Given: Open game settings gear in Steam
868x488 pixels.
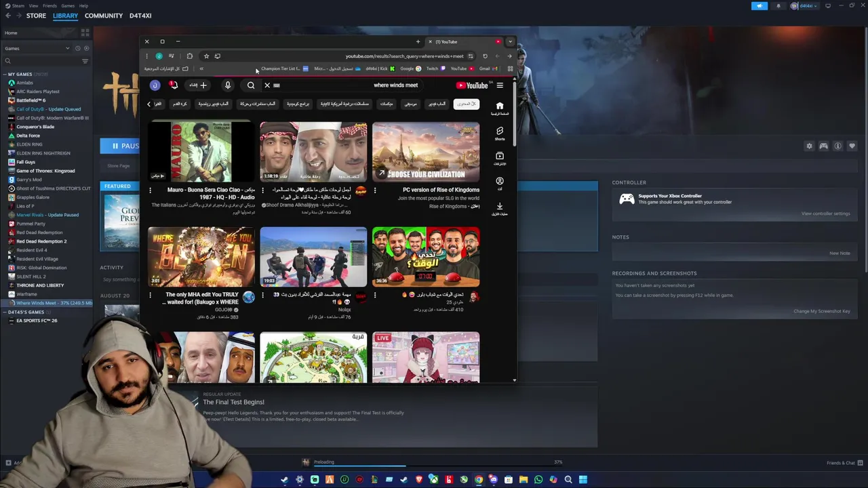Looking at the screenshot, I should pos(809,146).
